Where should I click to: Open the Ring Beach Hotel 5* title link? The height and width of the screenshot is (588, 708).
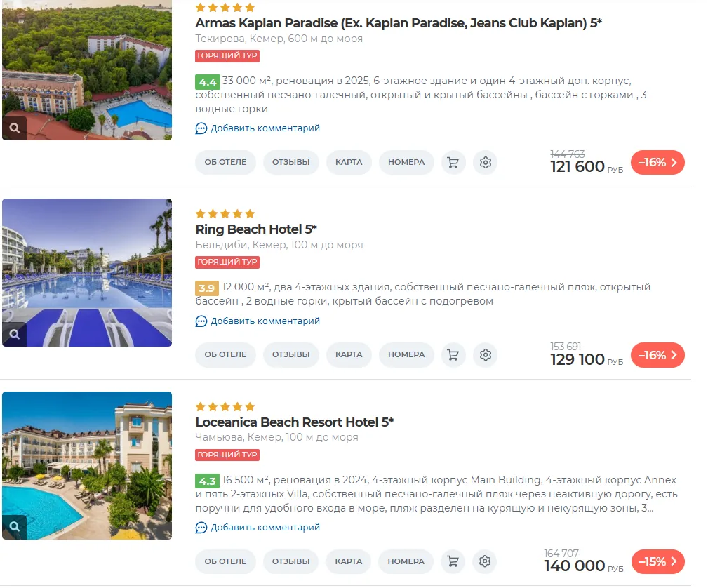coord(256,229)
